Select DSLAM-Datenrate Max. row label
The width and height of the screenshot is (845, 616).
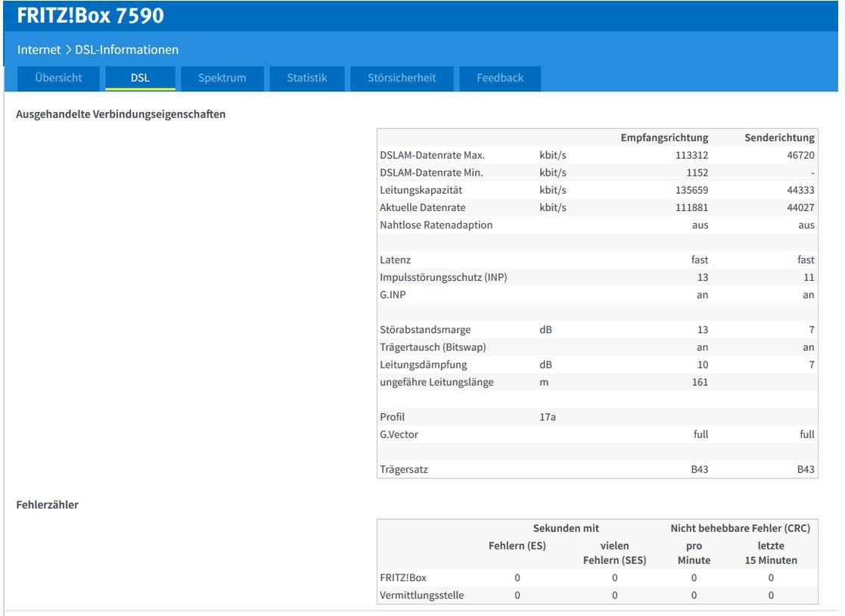pos(432,155)
